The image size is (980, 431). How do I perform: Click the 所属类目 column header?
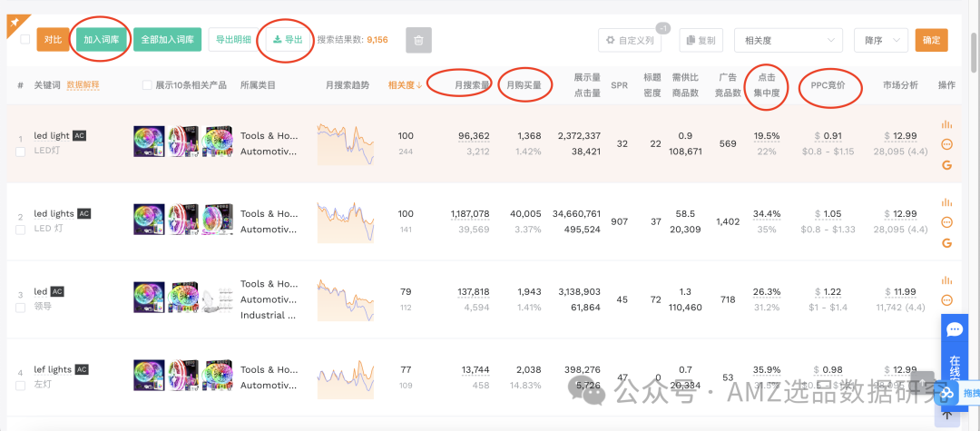tap(258, 85)
